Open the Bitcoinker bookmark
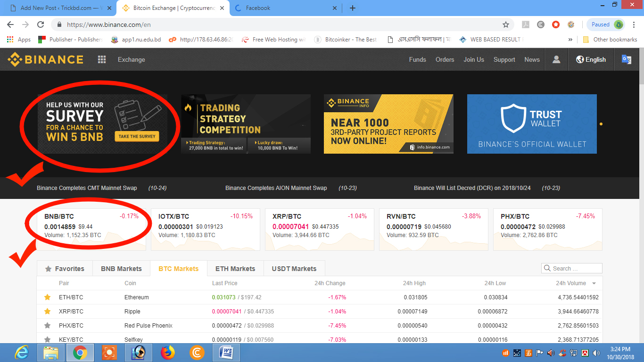This screenshot has width=644, height=362. point(346,40)
